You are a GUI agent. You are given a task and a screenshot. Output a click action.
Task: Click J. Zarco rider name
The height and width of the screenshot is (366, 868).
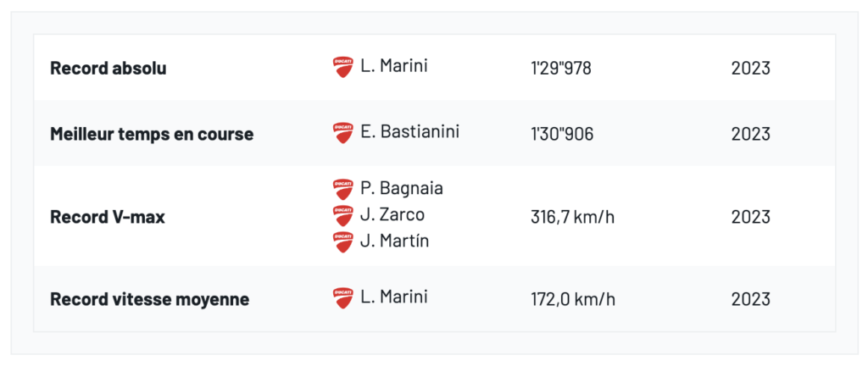pos(392,214)
